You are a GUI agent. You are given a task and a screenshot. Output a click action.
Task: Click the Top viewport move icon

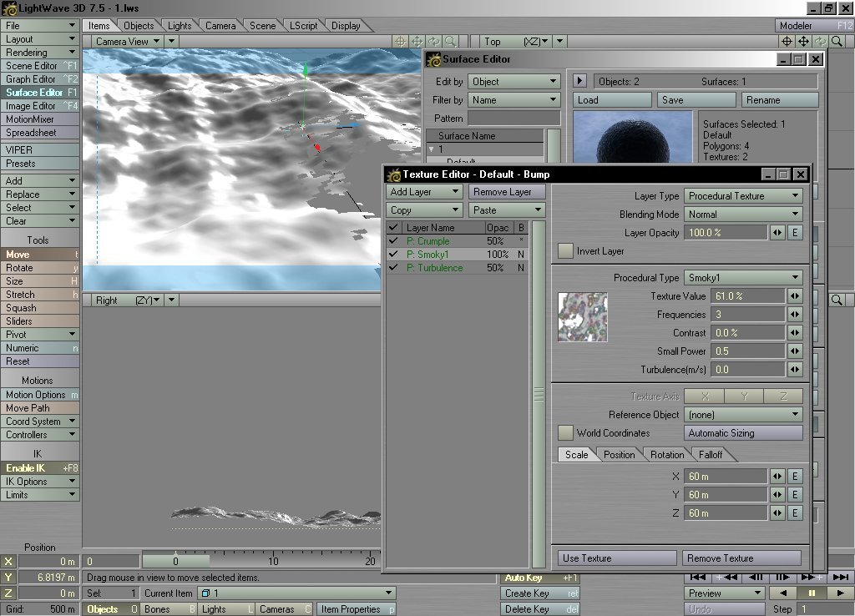click(x=804, y=42)
